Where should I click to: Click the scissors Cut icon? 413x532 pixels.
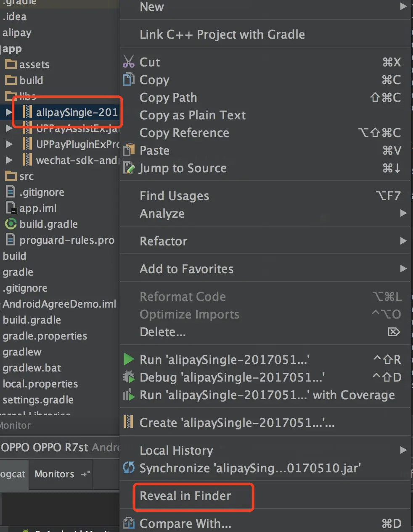129,62
